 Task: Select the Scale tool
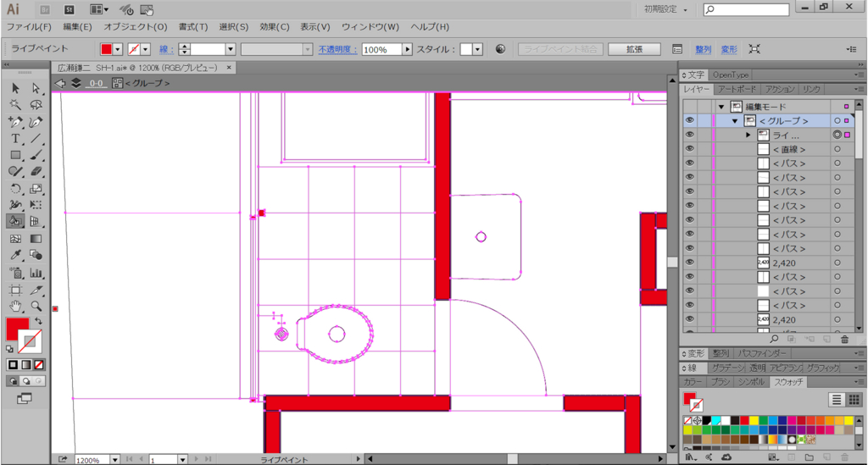[36, 189]
